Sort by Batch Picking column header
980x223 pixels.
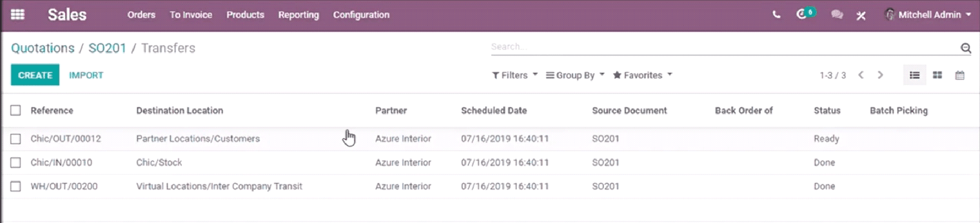click(899, 111)
